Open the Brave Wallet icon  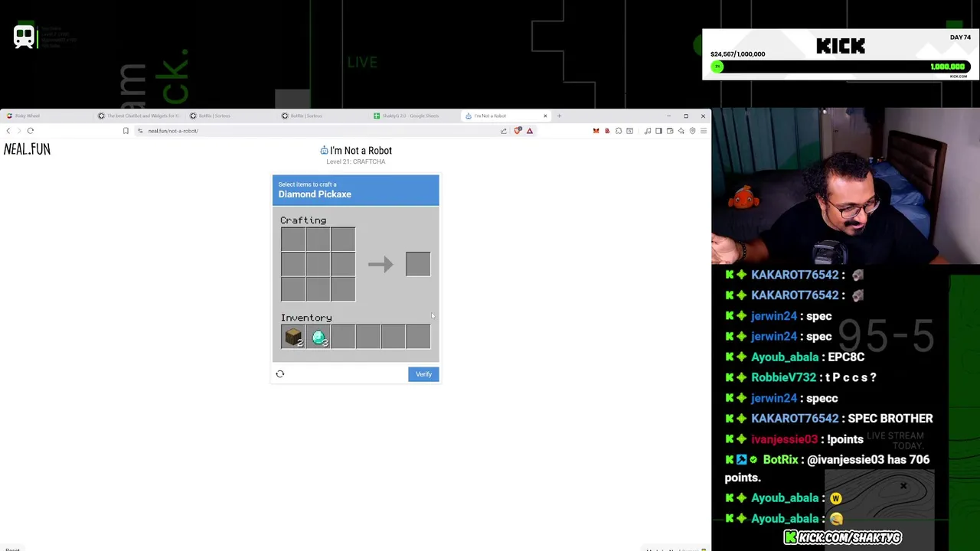click(x=670, y=131)
